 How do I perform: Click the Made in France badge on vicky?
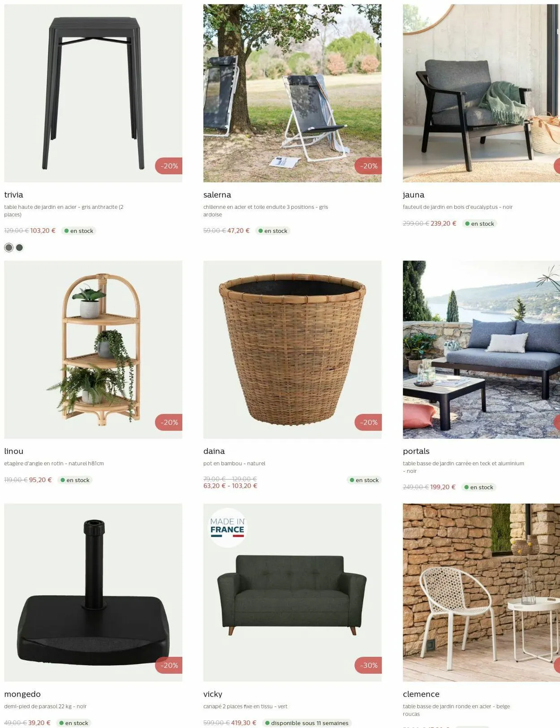(x=228, y=527)
